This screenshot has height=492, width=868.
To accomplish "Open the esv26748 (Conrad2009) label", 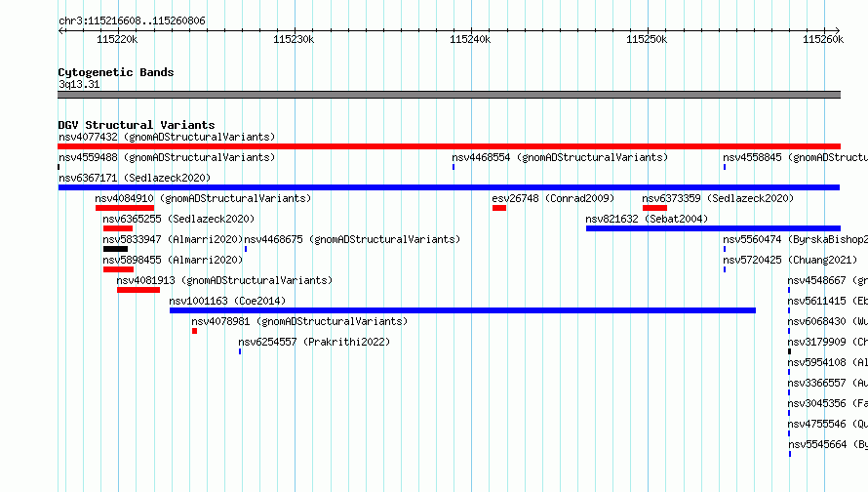I will click(553, 198).
